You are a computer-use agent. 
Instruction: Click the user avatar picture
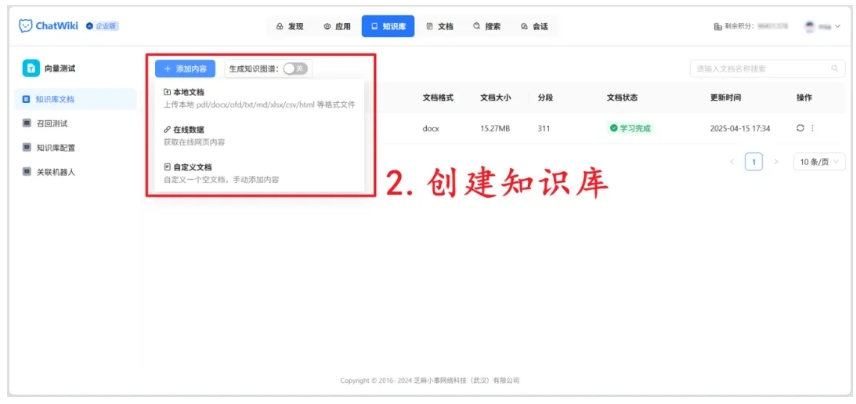pos(810,26)
